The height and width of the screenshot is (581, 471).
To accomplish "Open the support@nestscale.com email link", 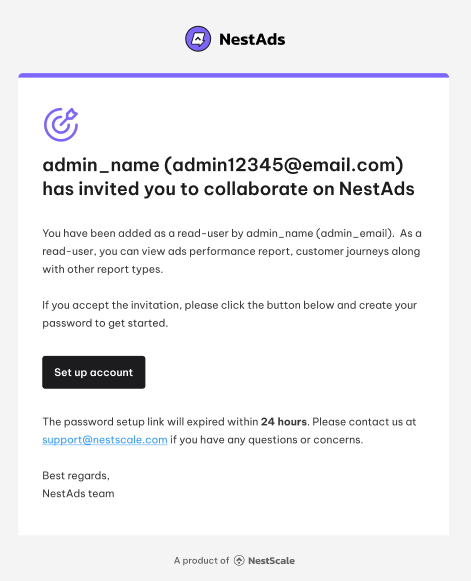I will point(105,440).
